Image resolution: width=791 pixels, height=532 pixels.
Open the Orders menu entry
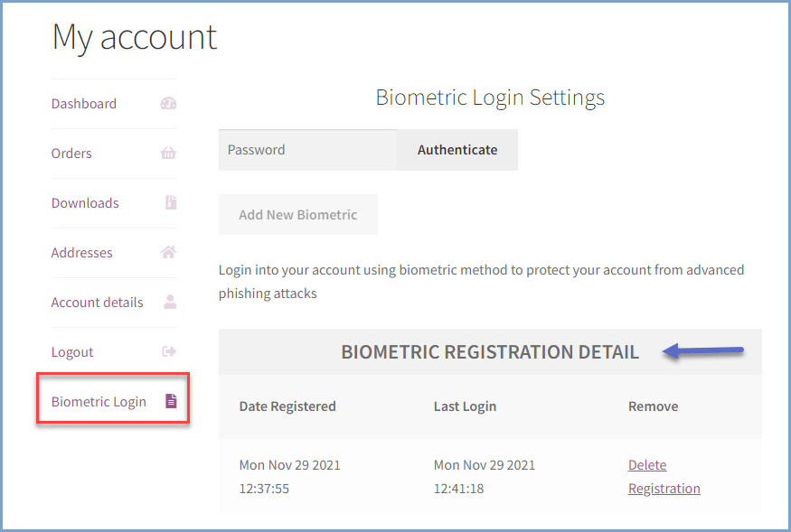coord(71,154)
